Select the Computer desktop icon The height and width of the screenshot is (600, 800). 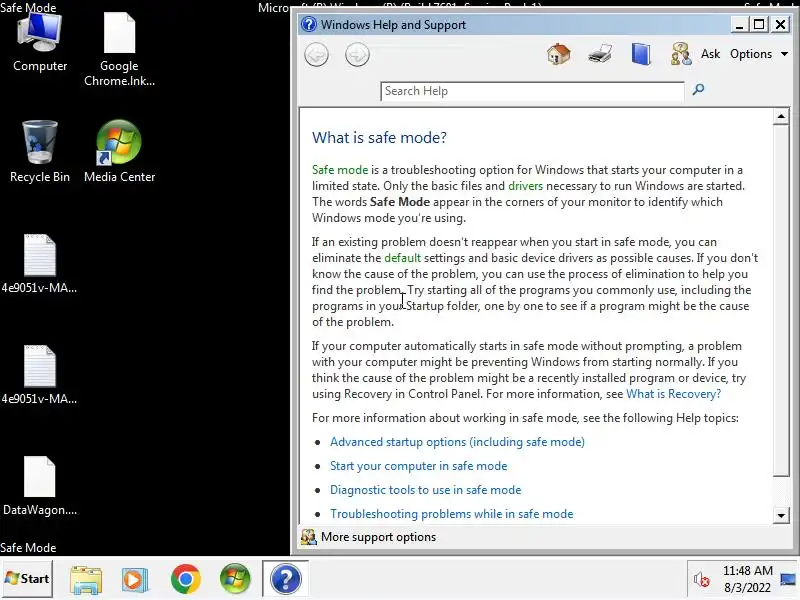click(40, 43)
